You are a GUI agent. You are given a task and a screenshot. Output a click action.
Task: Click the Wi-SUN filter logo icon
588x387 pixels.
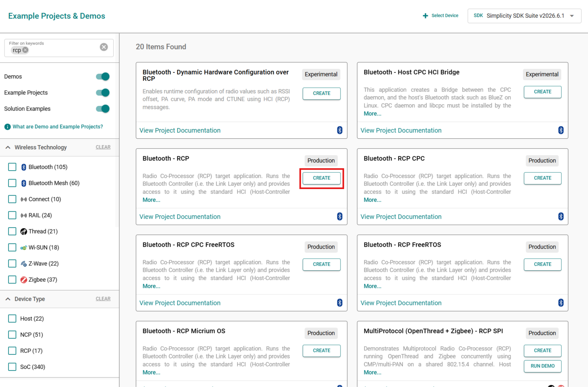[x=24, y=247]
